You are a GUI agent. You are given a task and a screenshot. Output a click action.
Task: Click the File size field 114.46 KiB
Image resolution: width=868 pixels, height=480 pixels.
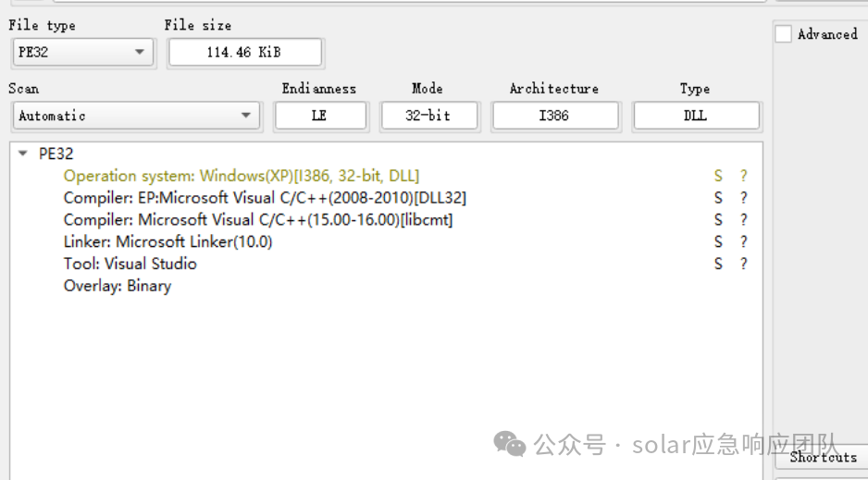coord(245,53)
